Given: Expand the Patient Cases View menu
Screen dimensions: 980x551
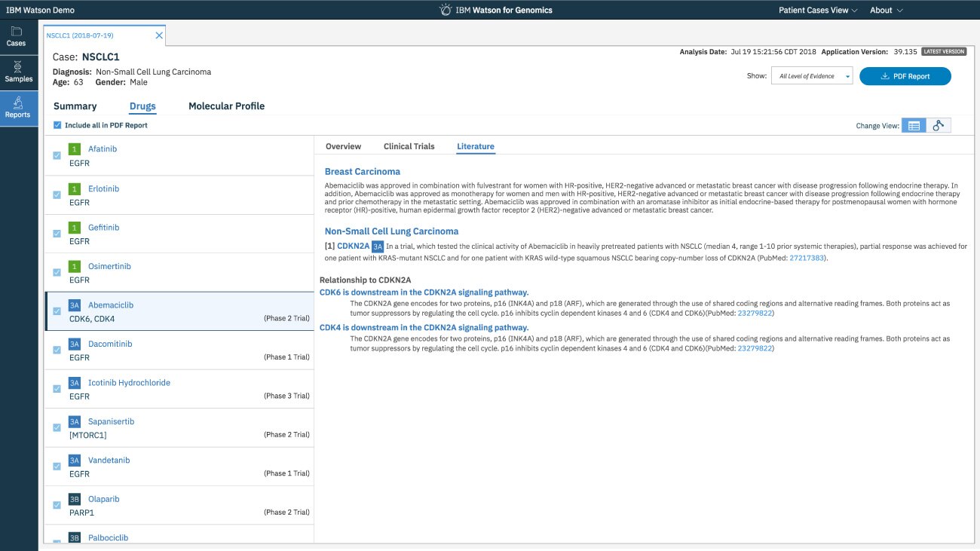Looking at the screenshot, I should 818,11.
